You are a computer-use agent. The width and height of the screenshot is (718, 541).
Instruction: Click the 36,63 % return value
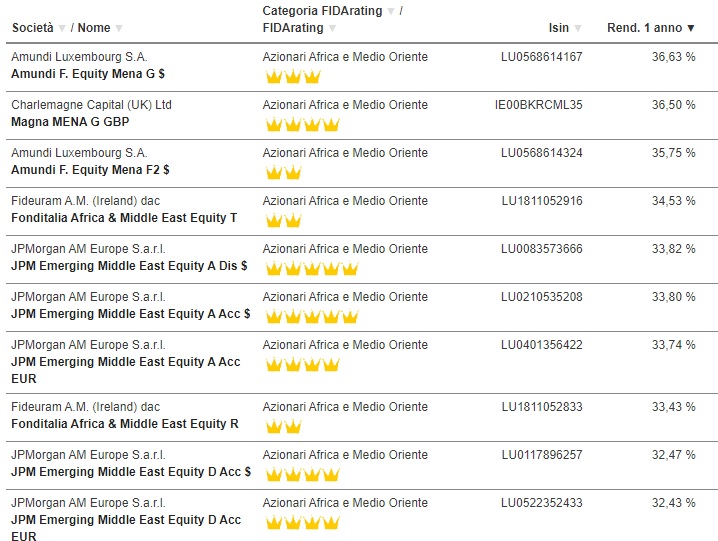[x=674, y=57]
